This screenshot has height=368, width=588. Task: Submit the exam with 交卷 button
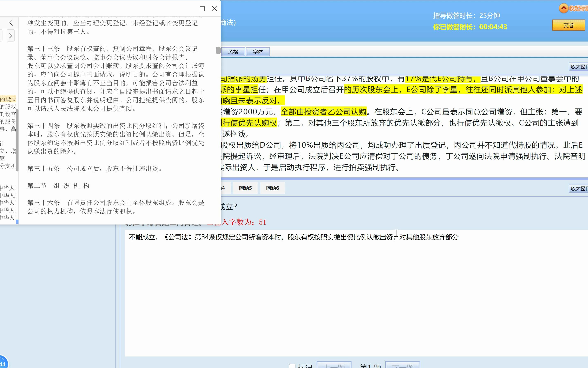(568, 25)
